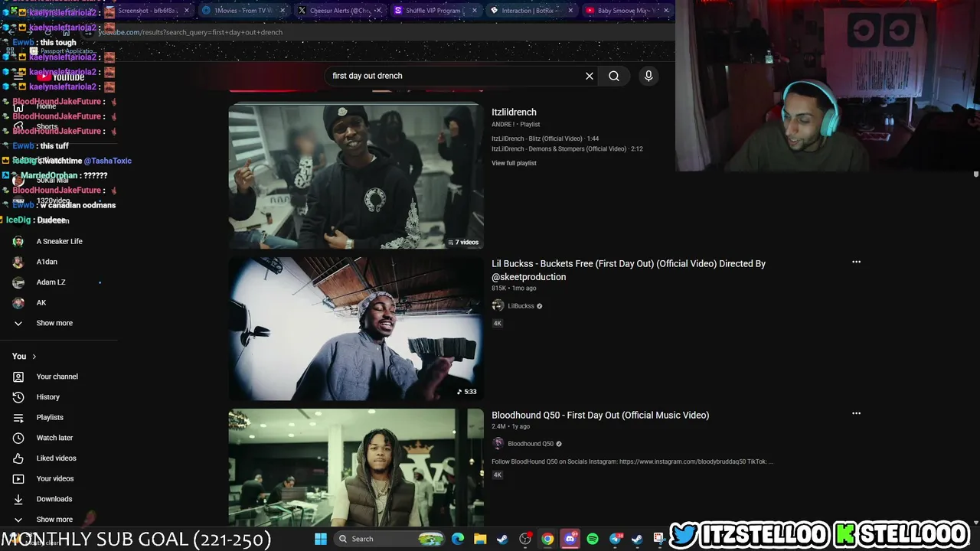This screenshot has height=551, width=980.
Task: Open Bloodhound Q50 First Day Out title
Action: click(x=600, y=415)
